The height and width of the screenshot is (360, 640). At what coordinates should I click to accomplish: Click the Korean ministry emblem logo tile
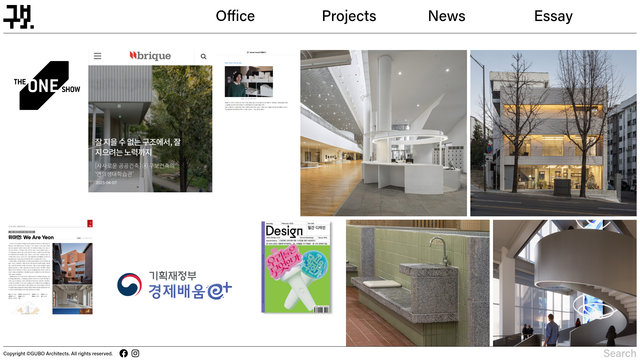[174, 285]
